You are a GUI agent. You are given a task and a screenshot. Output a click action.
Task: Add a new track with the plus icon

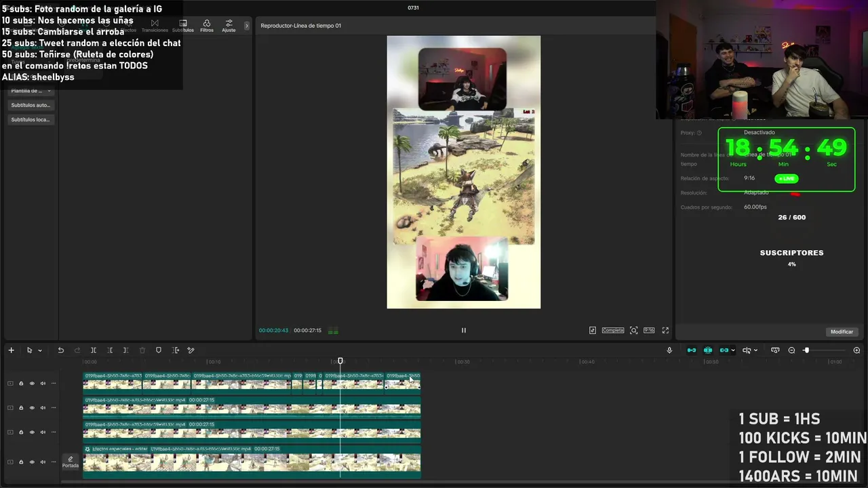[x=11, y=350]
